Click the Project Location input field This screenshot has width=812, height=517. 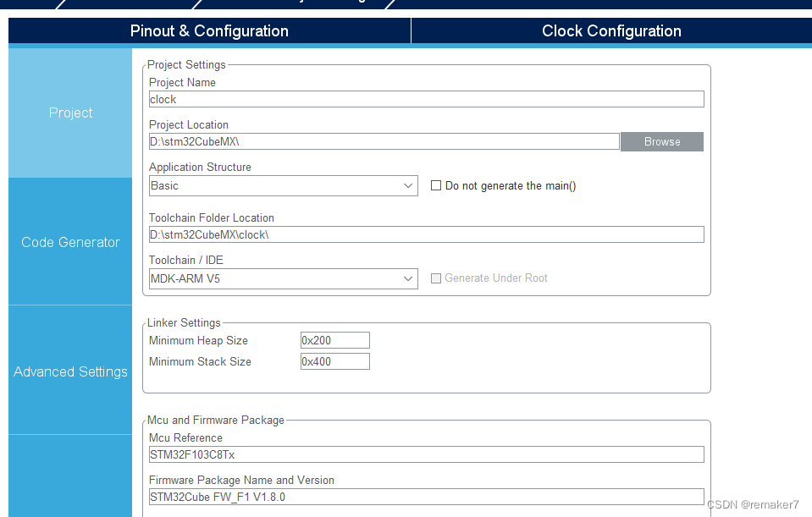pos(384,142)
